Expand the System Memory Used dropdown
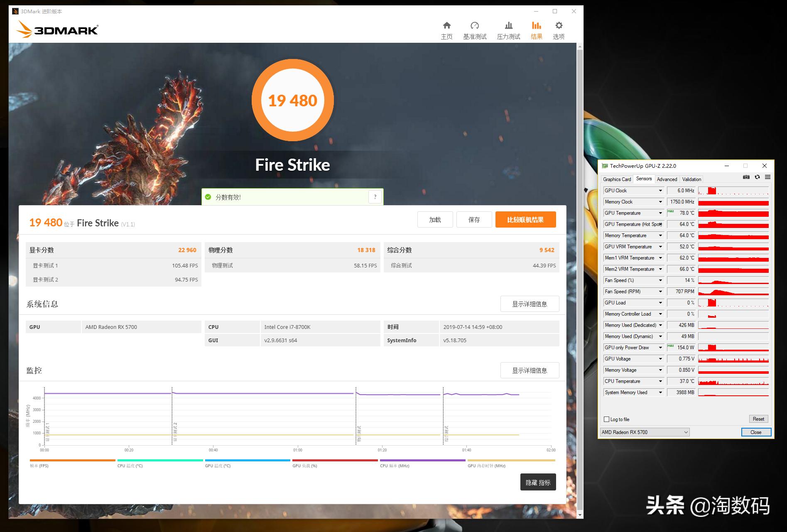 660,392
